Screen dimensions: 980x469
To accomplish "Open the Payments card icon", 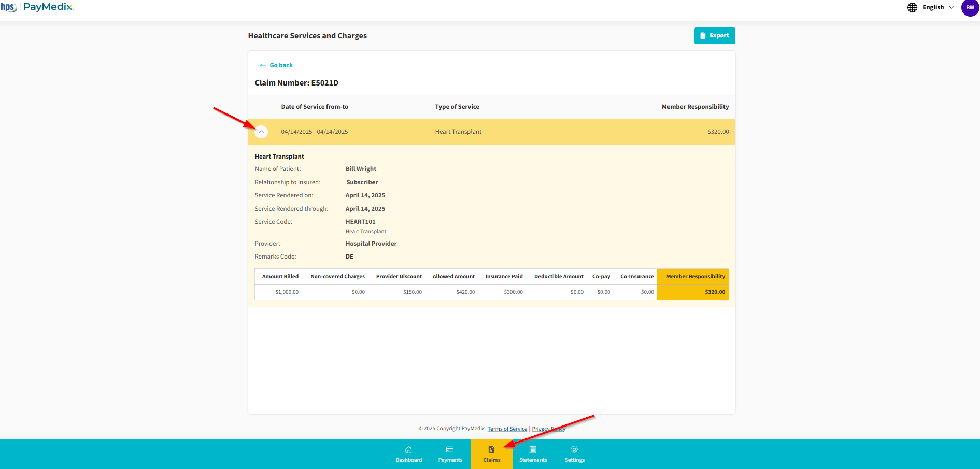I will (x=450, y=449).
